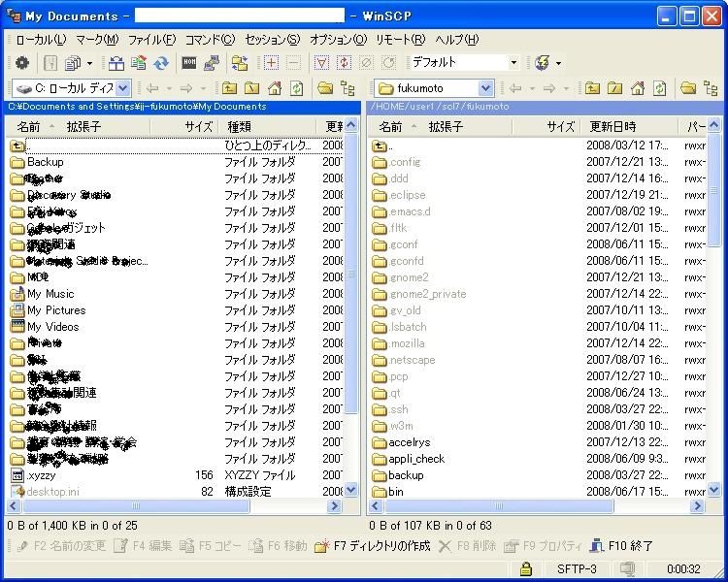
Task: Toggle the local directory tree icon
Action: [x=347, y=87]
